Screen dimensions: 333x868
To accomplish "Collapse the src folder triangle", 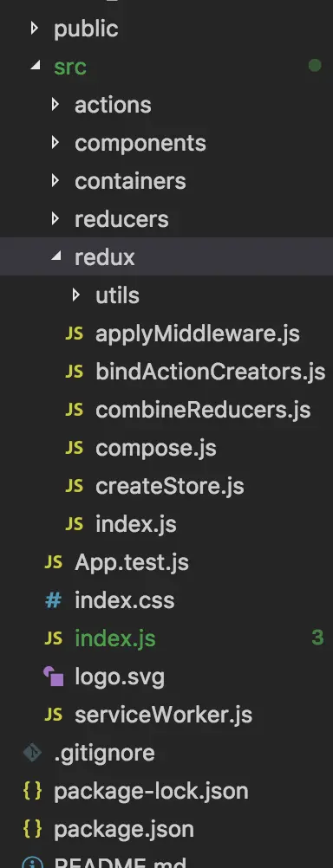I will 35,66.
